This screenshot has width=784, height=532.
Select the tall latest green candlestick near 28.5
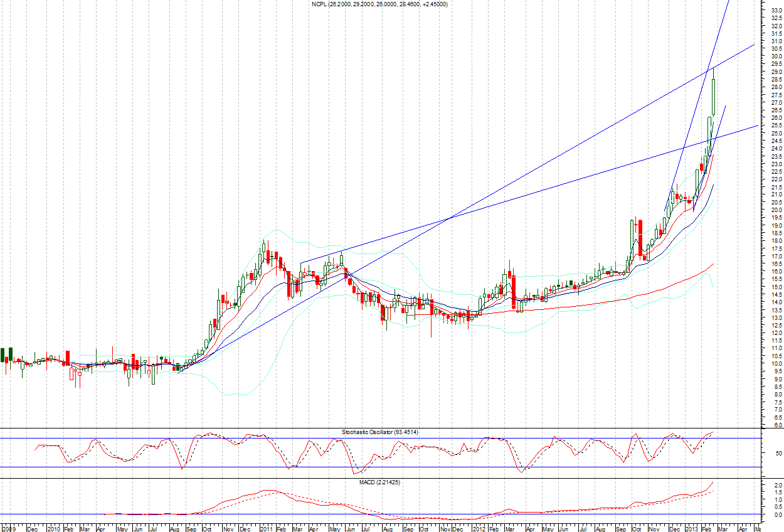pos(714,95)
